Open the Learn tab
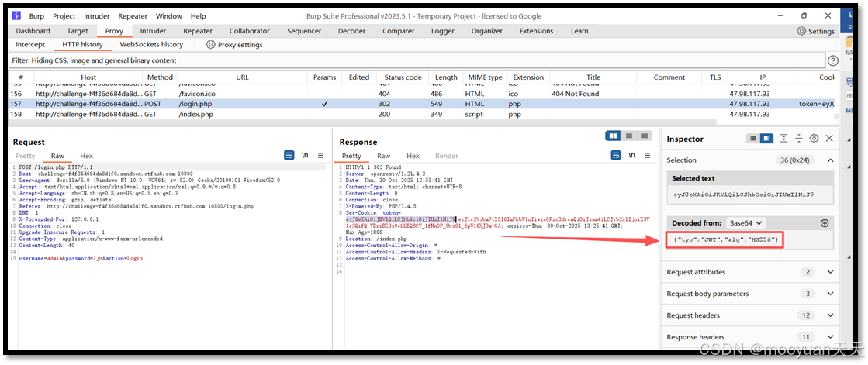 click(x=579, y=31)
